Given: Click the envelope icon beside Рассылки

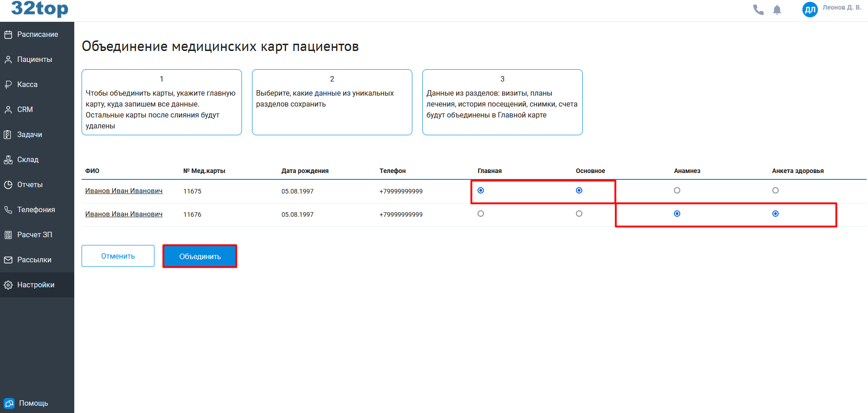Looking at the screenshot, I should pyautogui.click(x=8, y=260).
